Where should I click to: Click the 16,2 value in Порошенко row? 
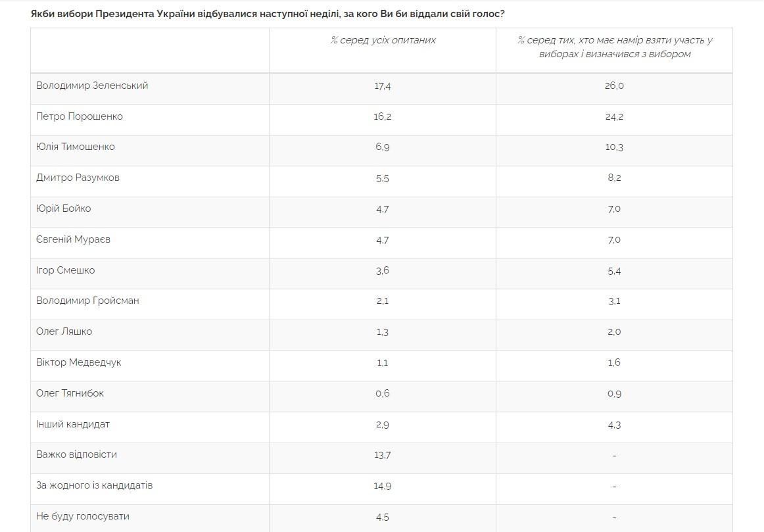[383, 117]
